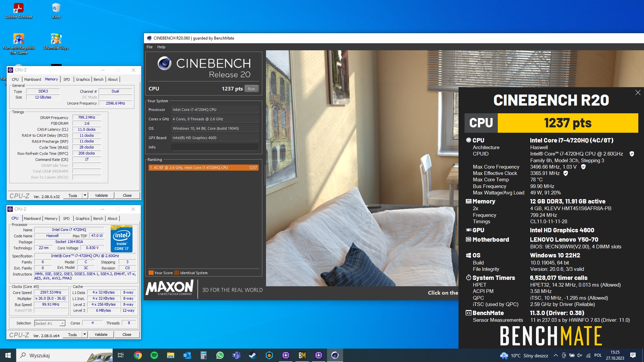Open the weather widget showing 10°C Silny deszcz
Screen dimensions: 644x362
(524, 356)
